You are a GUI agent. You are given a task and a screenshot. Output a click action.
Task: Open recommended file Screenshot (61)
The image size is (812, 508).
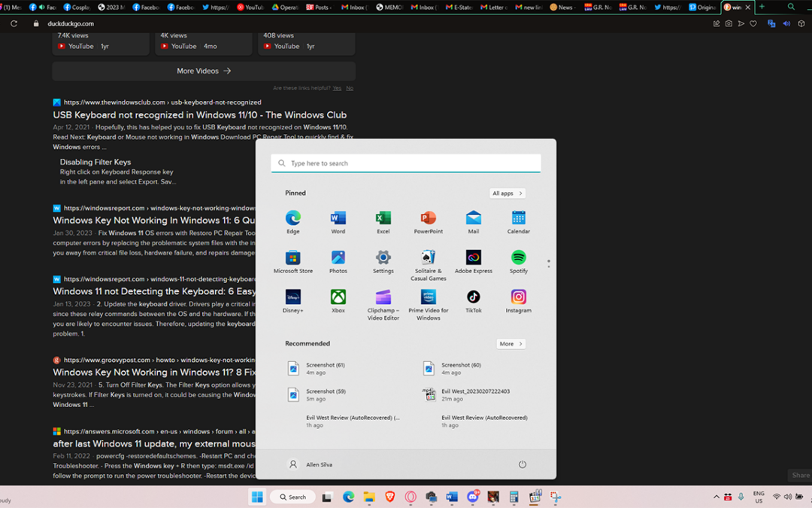click(325, 368)
